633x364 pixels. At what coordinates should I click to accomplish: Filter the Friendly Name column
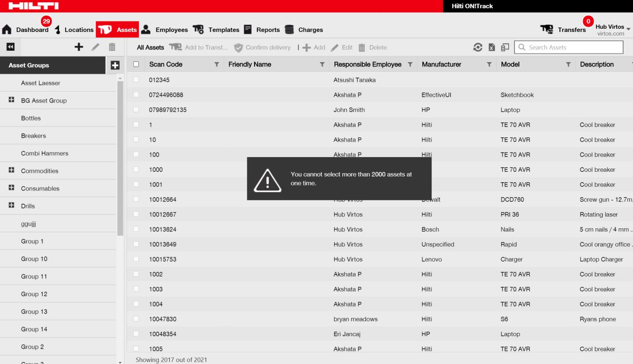click(x=322, y=65)
